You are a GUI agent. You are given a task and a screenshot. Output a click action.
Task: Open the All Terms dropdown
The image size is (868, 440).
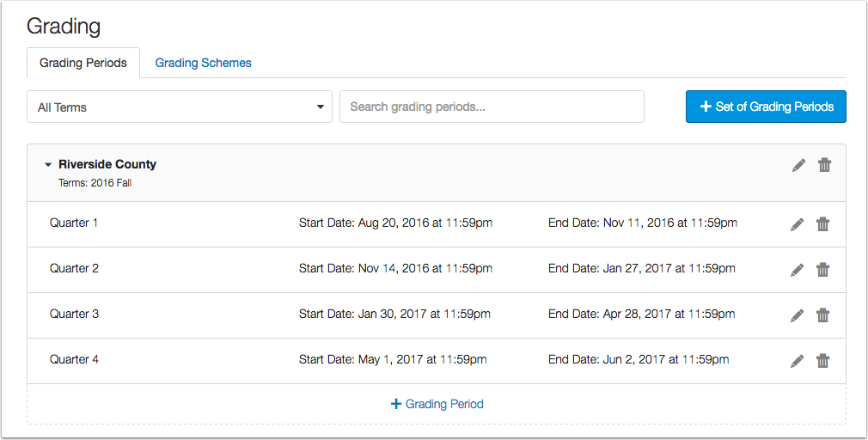pyautogui.click(x=180, y=107)
